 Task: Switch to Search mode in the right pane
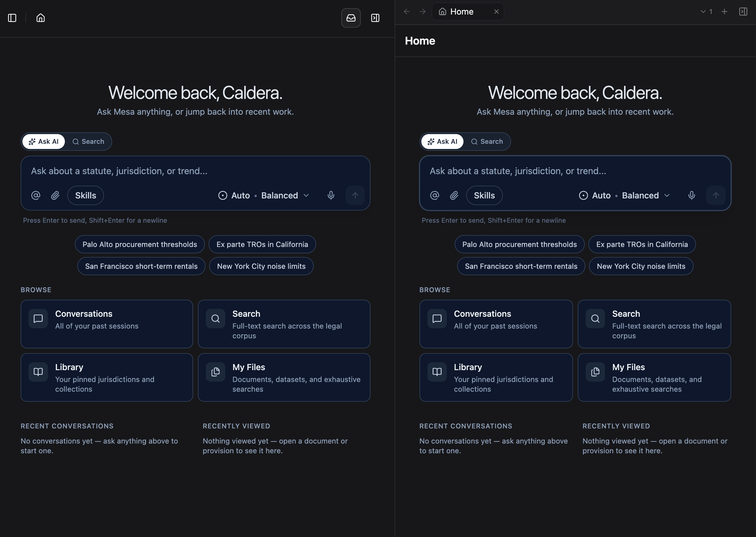pyautogui.click(x=487, y=141)
